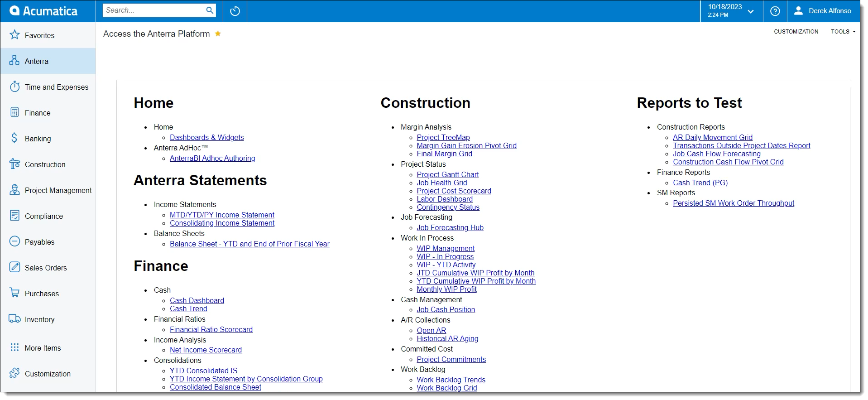Open Project TreeMap link

[x=443, y=137]
